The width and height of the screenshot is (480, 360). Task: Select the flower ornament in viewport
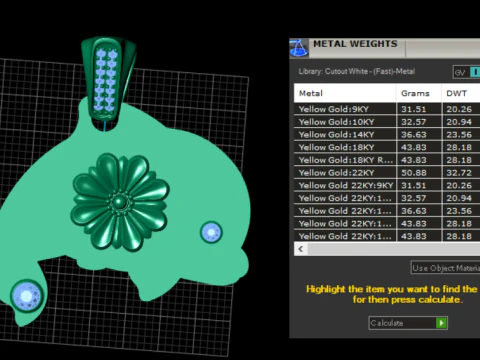[x=120, y=202]
